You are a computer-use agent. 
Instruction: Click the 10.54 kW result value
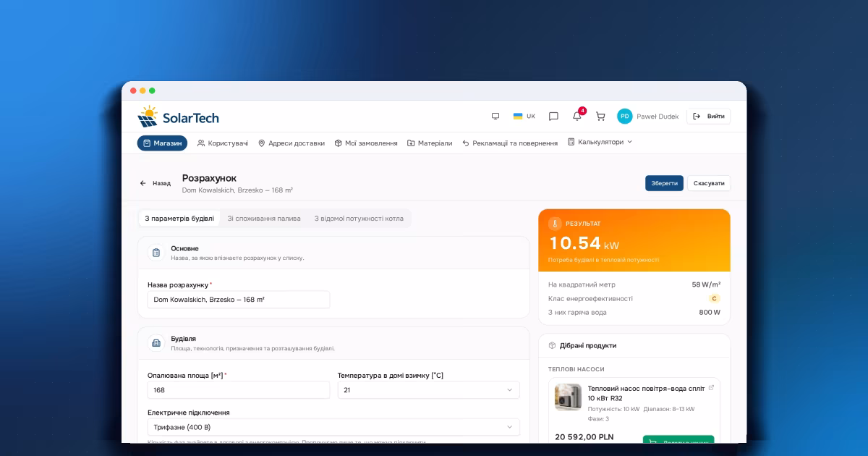[584, 244]
